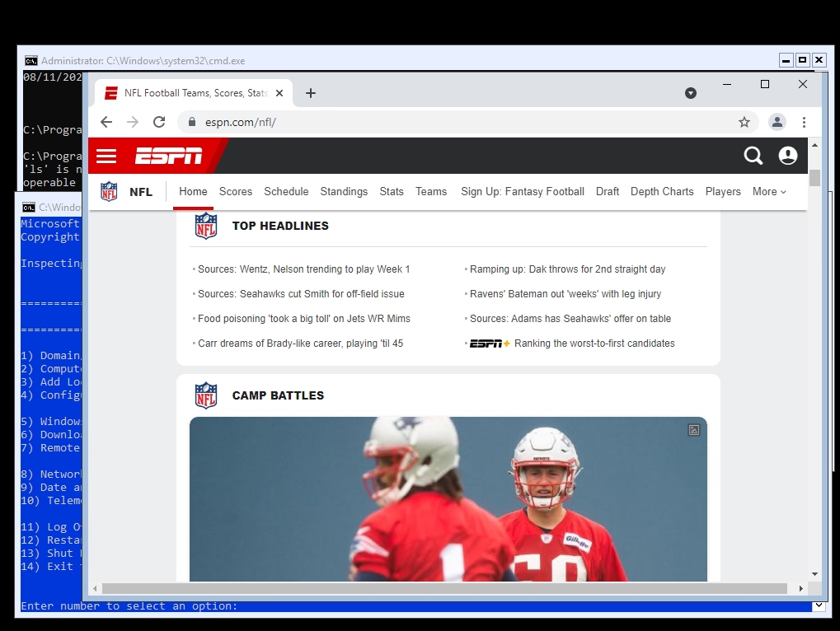
Task: Open 'Ranking the worst-to-first candidates' headline
Action: coord(594,343)
